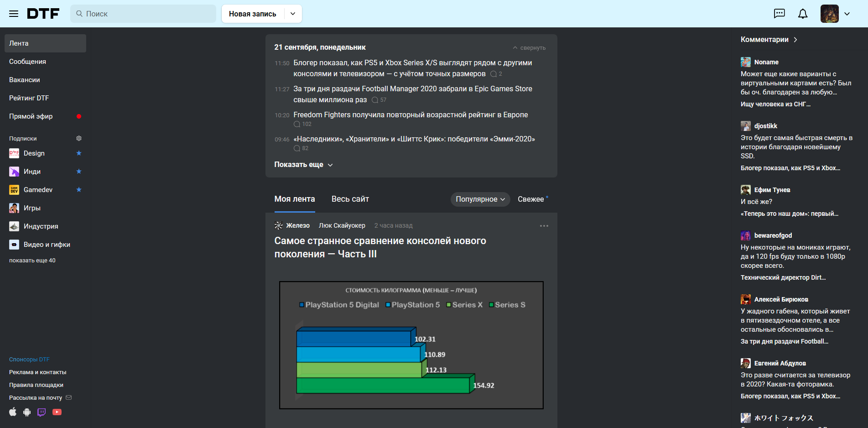Open the Игры subsite icon
868x428 pixels.
14,208
